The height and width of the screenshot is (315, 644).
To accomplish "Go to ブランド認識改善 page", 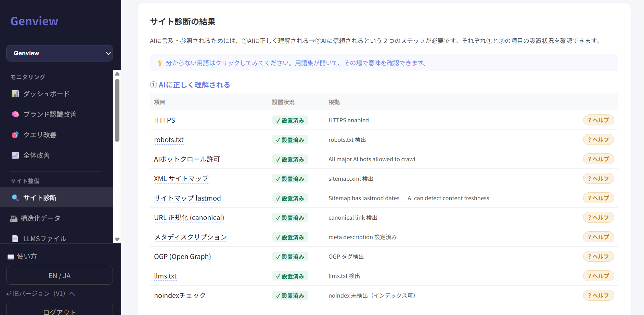I will coord(56,114).
